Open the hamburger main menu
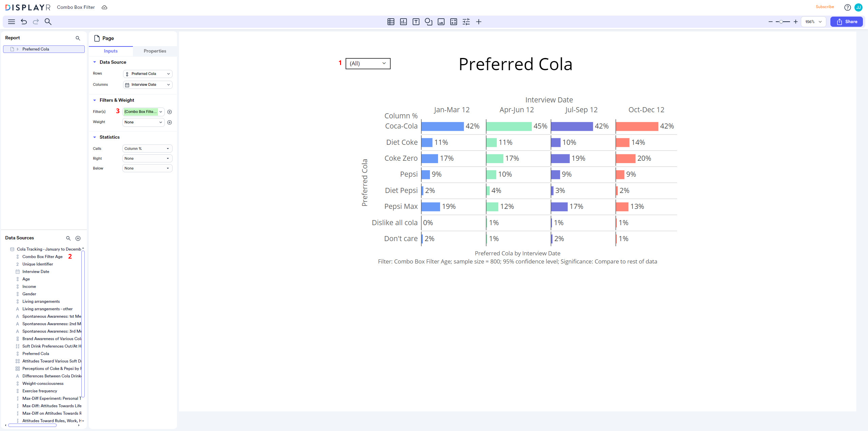The height and width of the screenshot is (431, 868). point(11,22)
